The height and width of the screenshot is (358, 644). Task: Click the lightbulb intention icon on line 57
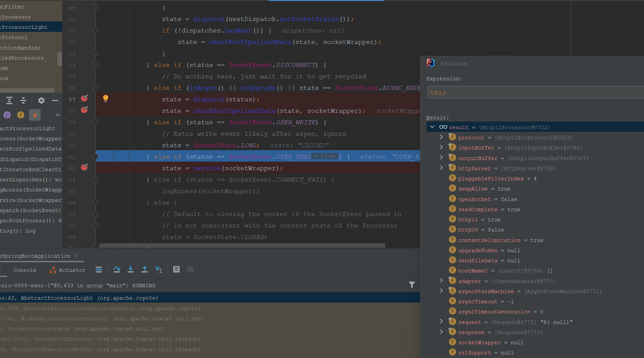105,98
